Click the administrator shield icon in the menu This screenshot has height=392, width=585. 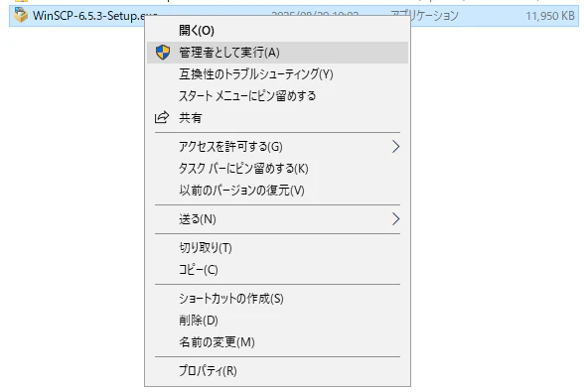[x=163, y=53]
